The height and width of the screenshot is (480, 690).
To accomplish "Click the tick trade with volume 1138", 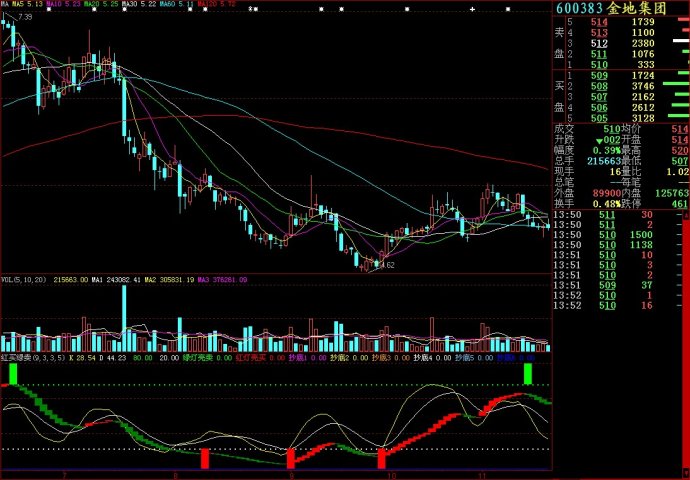I will 642,245.
